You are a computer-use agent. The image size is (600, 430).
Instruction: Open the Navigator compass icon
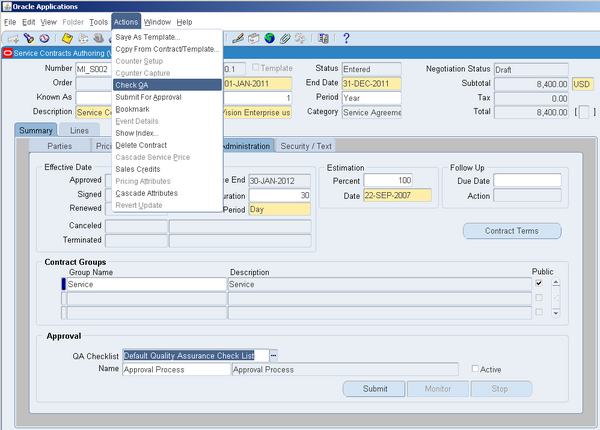coord(44,38)
